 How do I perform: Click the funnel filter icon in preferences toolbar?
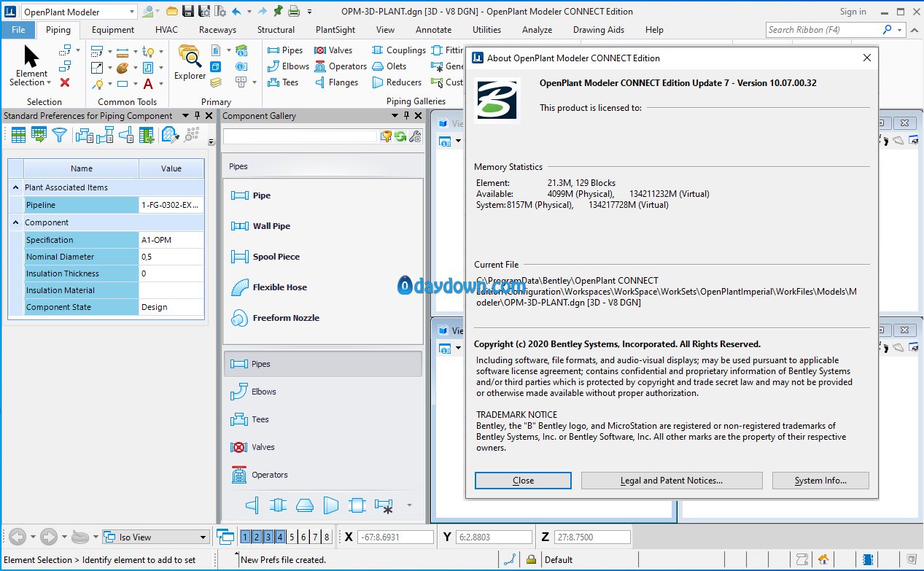pos(59,135)
